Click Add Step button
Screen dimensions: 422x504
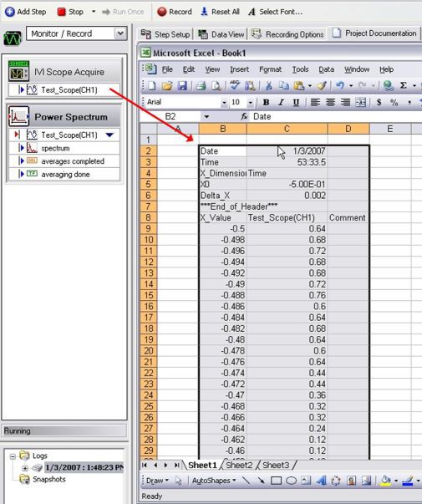pos(26,12)
